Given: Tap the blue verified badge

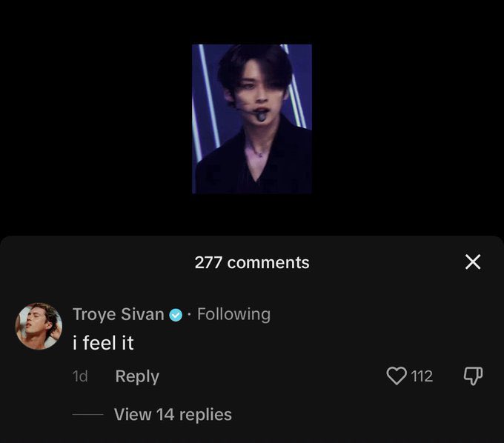Looking at the screenshot, I should point(176,315).
